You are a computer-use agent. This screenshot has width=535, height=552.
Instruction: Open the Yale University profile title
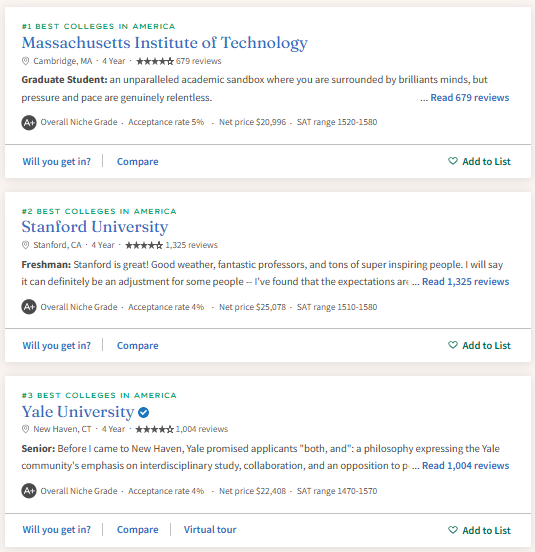[78, 412]
